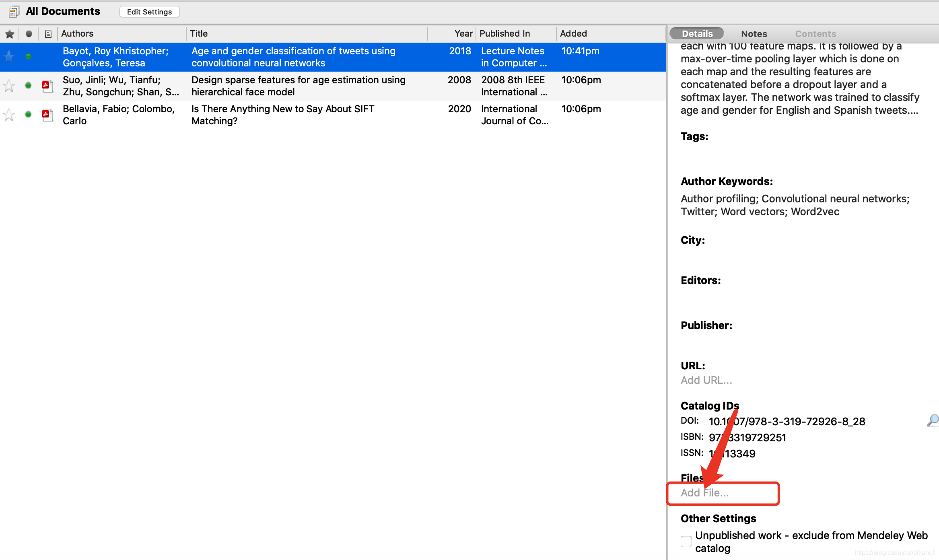The image size is (939, 560).
Task: Star the Bayot, Roy Khristopher document
Action: coord(9,56)
